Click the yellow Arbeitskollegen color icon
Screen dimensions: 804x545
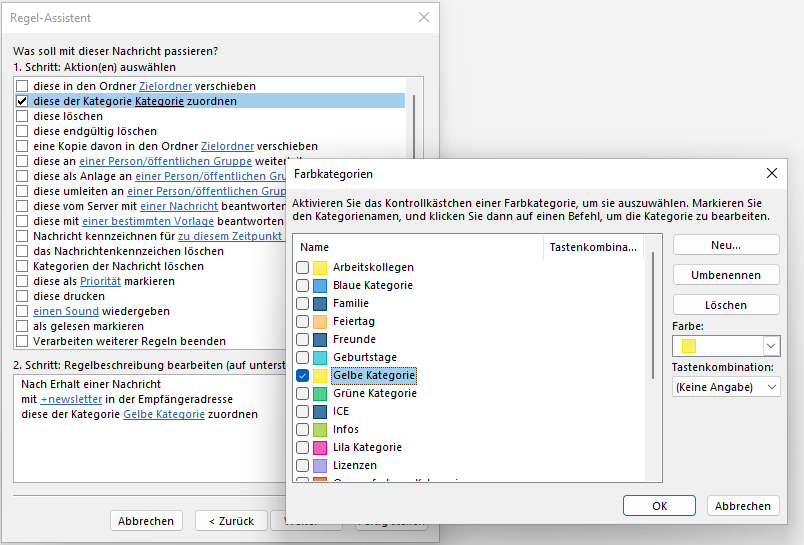tap(320, 268)
